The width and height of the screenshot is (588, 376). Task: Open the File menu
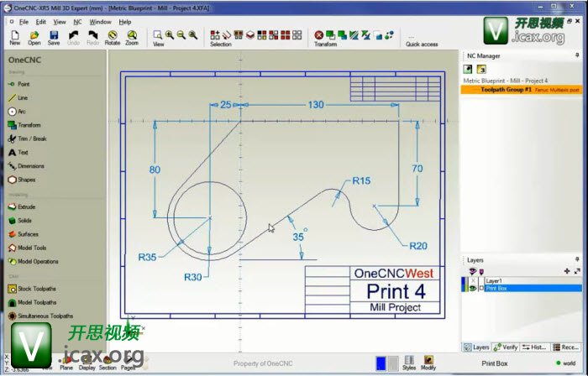tap(24, 22)
